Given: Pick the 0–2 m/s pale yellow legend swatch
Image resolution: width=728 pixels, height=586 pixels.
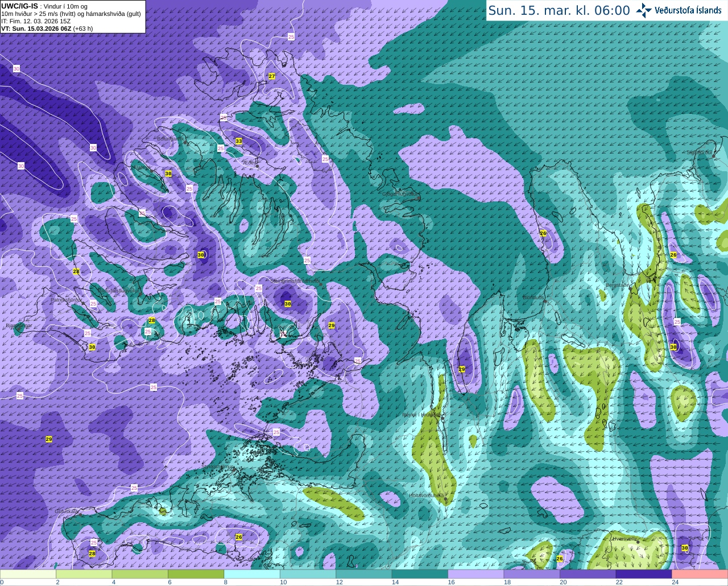Looking at the screenshot, I should pos(28,574).
